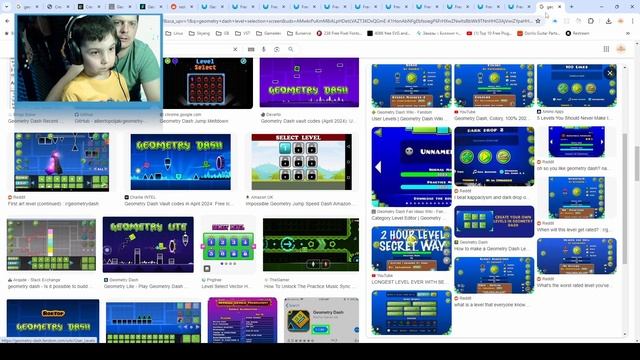Click the address bar URL
Image resolution: width=640 pixels, height=360 pixels.
(x=347, y=21)
